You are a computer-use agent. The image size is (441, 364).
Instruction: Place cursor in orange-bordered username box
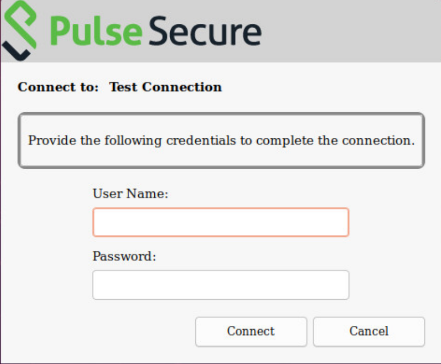[x=221, y=222]
